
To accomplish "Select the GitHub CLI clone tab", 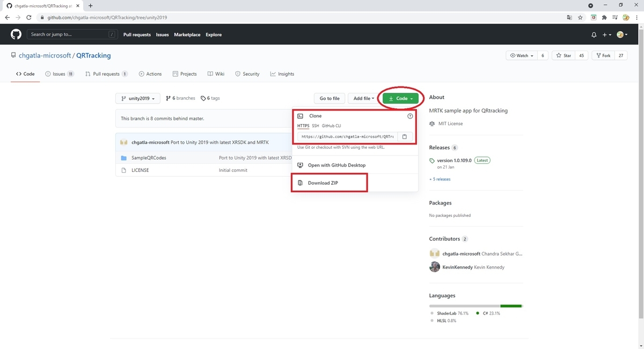I will 331,126.
